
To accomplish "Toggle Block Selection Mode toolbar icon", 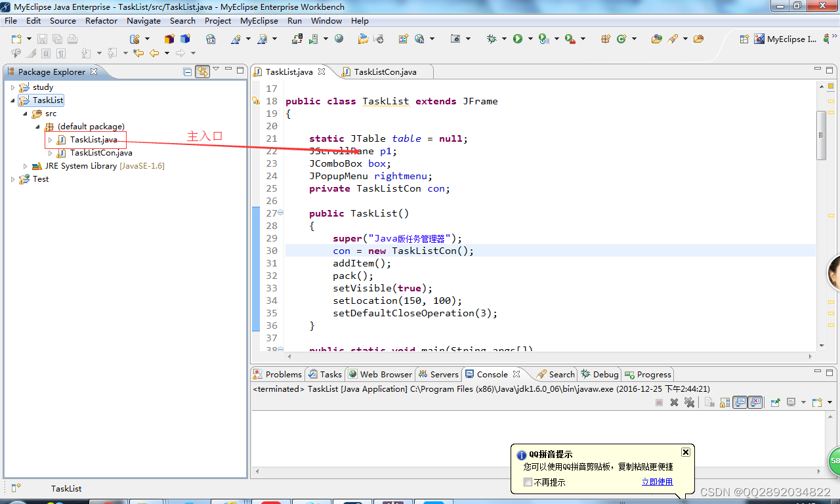I will [46, 53].
